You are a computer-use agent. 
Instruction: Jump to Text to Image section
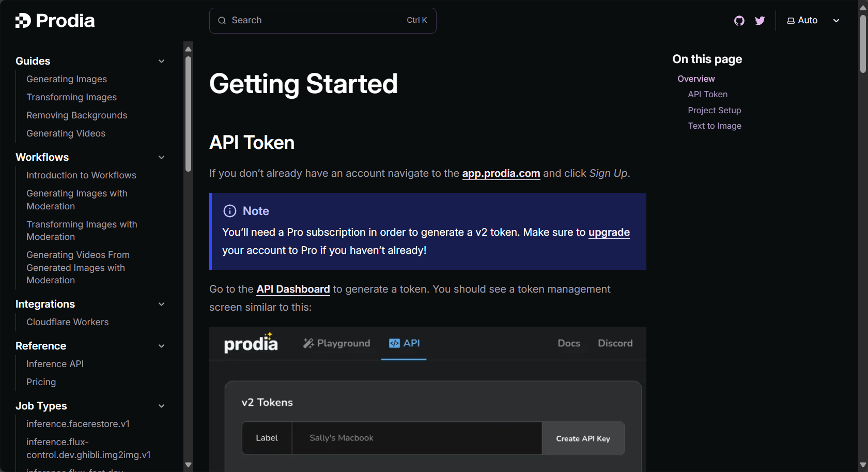pos(715,126)
